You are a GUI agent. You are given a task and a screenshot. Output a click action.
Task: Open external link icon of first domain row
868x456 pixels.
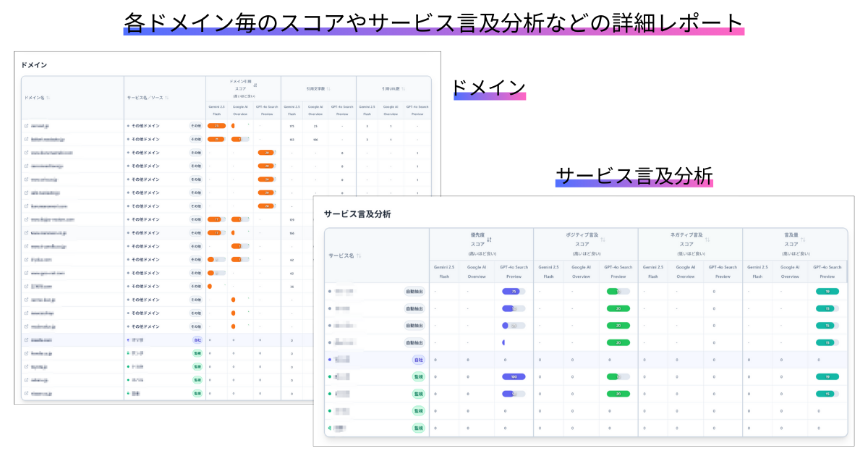point(27,126)
